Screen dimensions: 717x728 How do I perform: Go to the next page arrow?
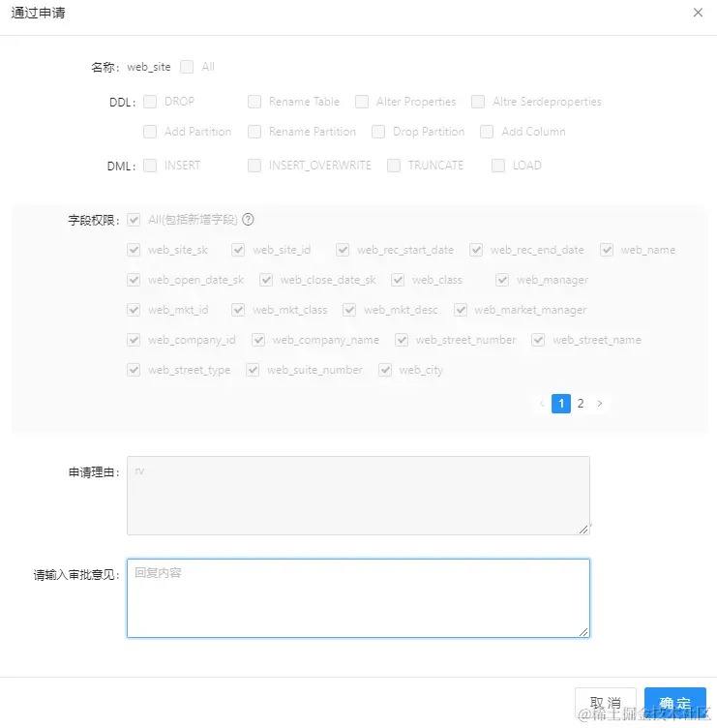tap(600, 404)
